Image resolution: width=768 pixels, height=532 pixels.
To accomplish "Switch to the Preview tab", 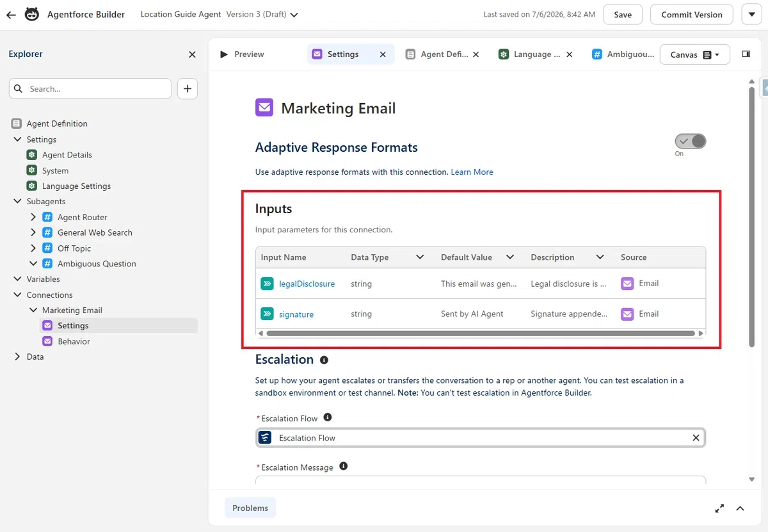I will 242,54.
